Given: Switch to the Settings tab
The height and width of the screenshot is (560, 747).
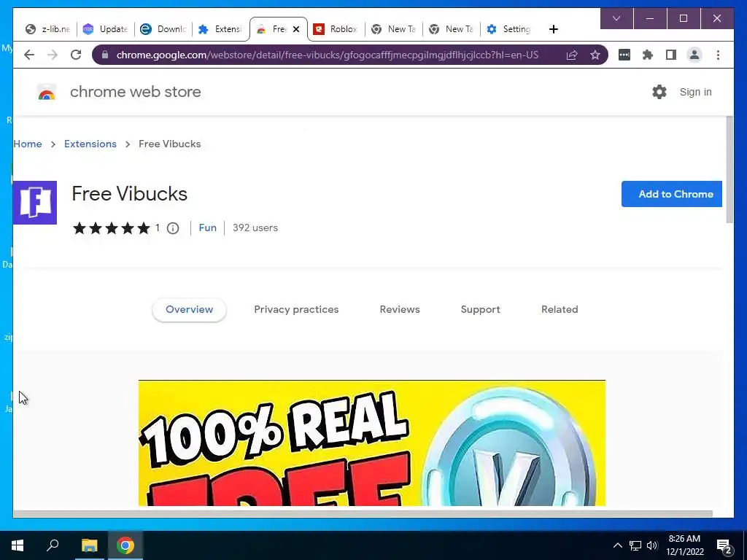Looking at the screenshot, I should tap(508, 29).
